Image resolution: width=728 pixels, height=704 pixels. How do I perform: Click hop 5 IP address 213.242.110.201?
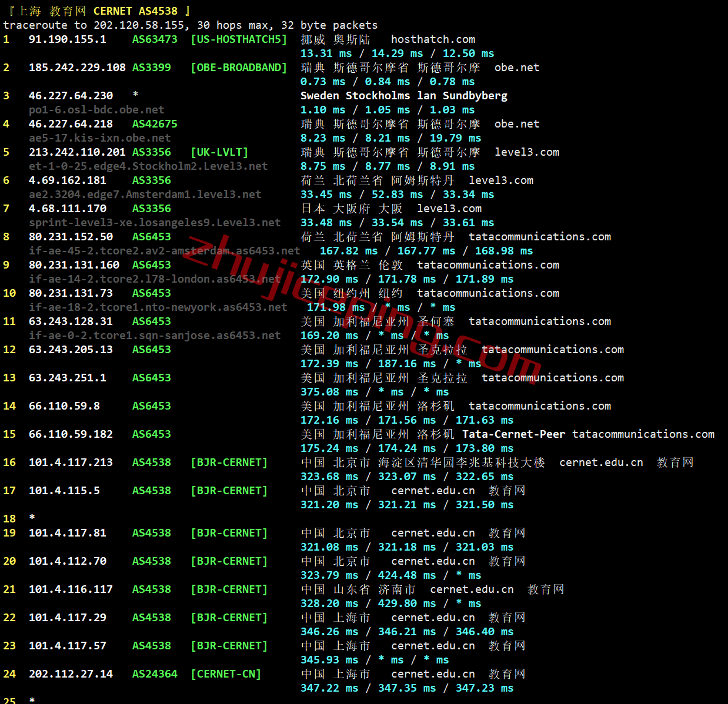77,152
